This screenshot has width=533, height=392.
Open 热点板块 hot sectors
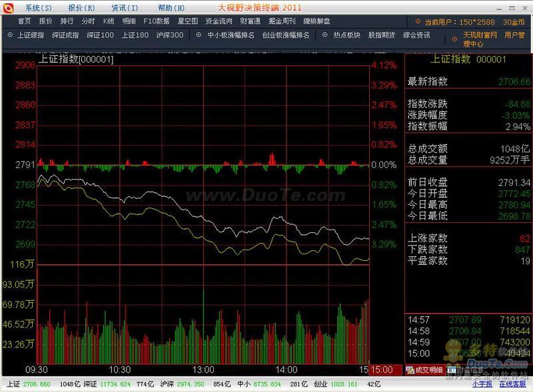coord(346,35)
